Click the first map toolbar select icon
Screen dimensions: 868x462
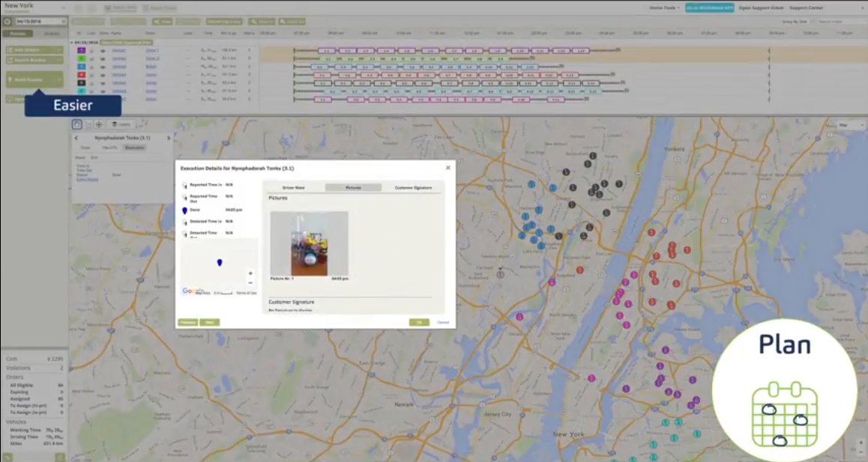(77, 124)
